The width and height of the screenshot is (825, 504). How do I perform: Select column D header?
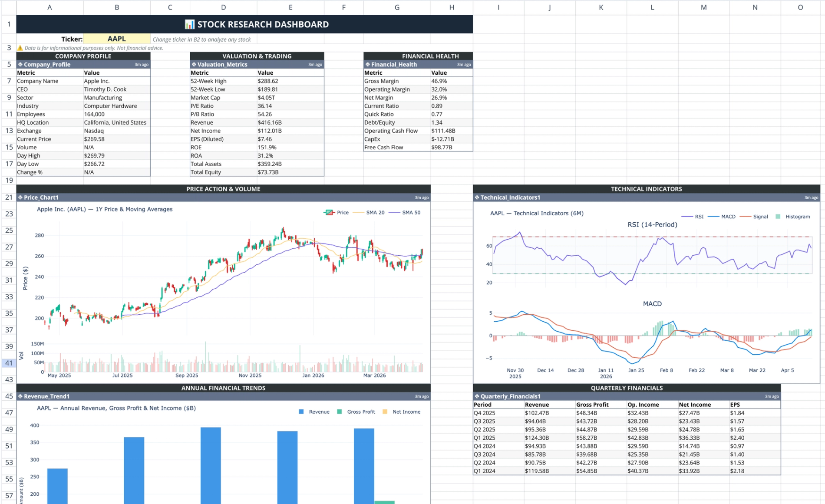pos(224,7)
